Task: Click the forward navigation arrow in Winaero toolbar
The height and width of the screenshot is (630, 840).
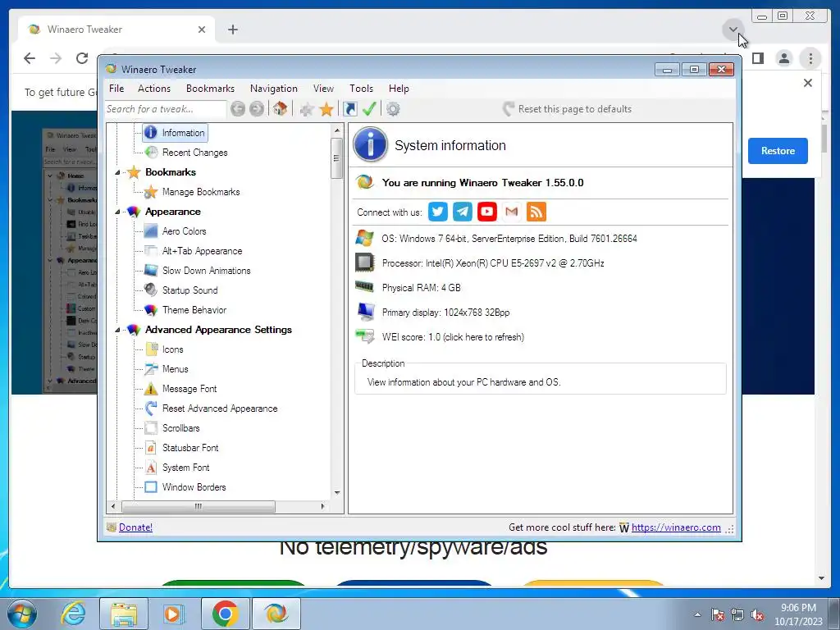Action: point(257,109)
